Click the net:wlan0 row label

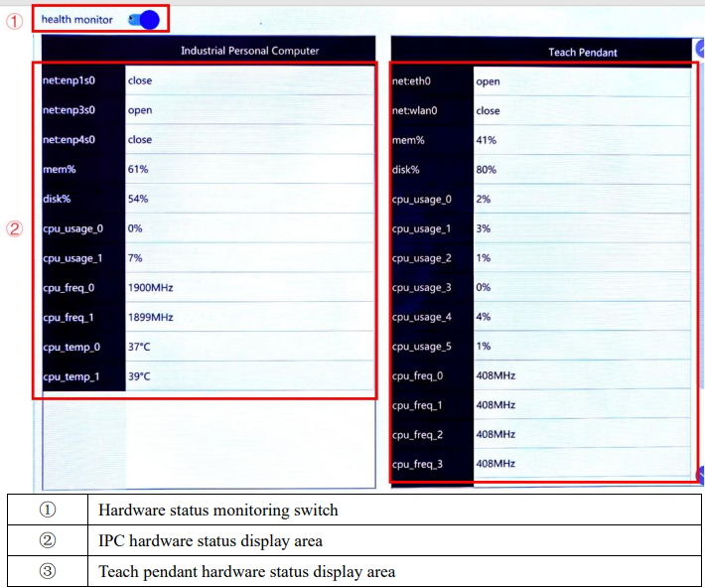click(x=414, y=110)
